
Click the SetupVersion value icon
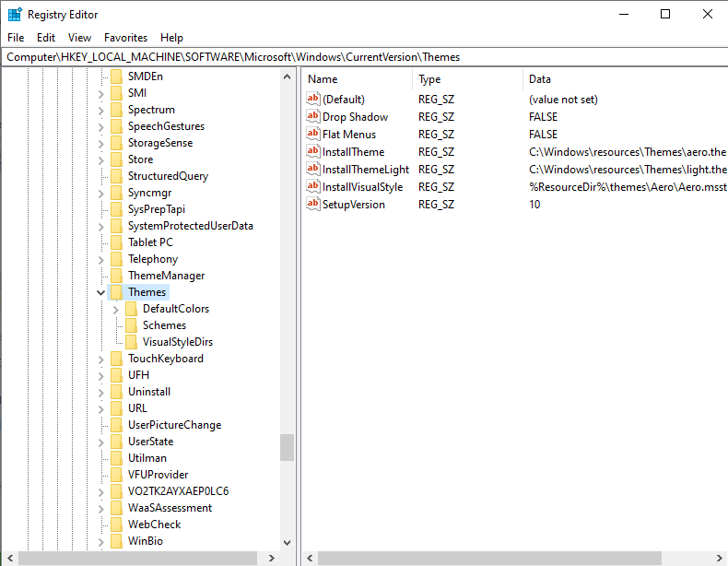313,204
